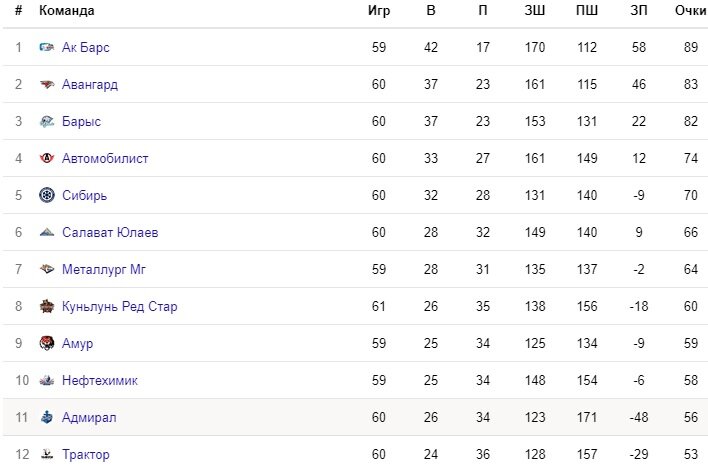This screenshot has width=708, height=469.
Task: Click the Барыс team logo icon
Action: point(47,121)
